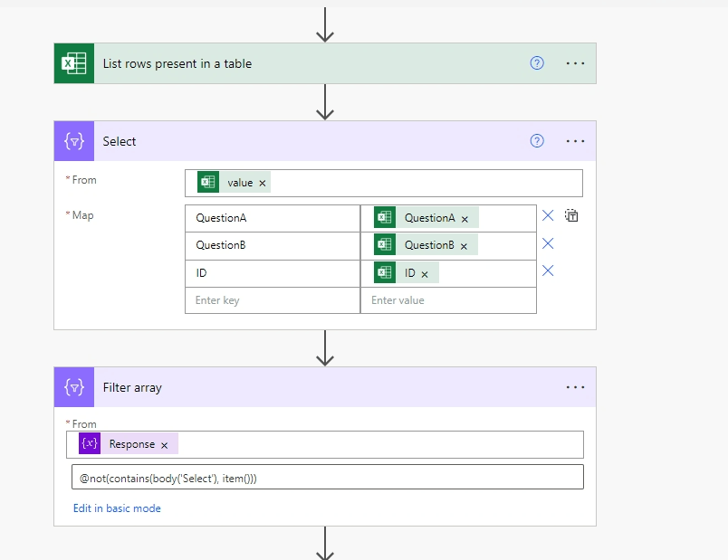The height and width of the screenshot is (560, 728).
Task: Remove the value token from Select From
Action: (x=263, y=184)
